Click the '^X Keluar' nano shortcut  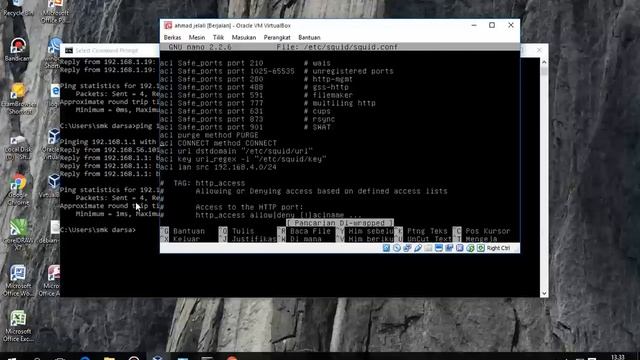click(x=180, y=239)
